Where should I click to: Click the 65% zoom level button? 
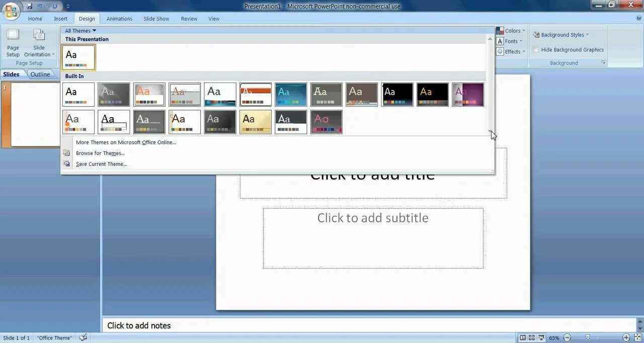tap(554, 338)
